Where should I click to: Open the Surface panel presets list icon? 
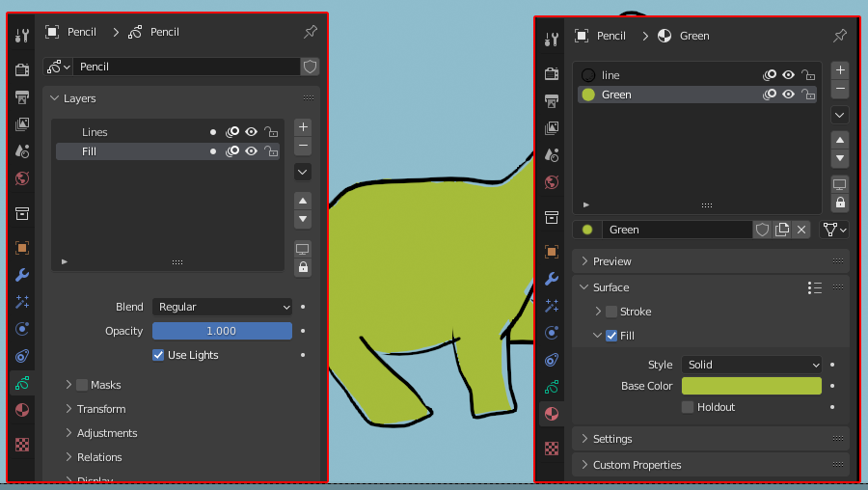pyautogui.click(x=814, y=287)
